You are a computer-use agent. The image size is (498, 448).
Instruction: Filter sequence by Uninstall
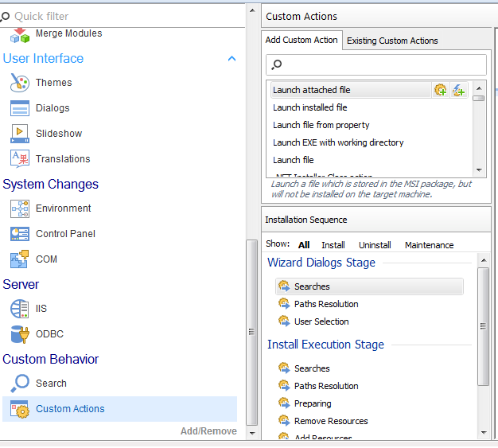(x=374, y=245)
